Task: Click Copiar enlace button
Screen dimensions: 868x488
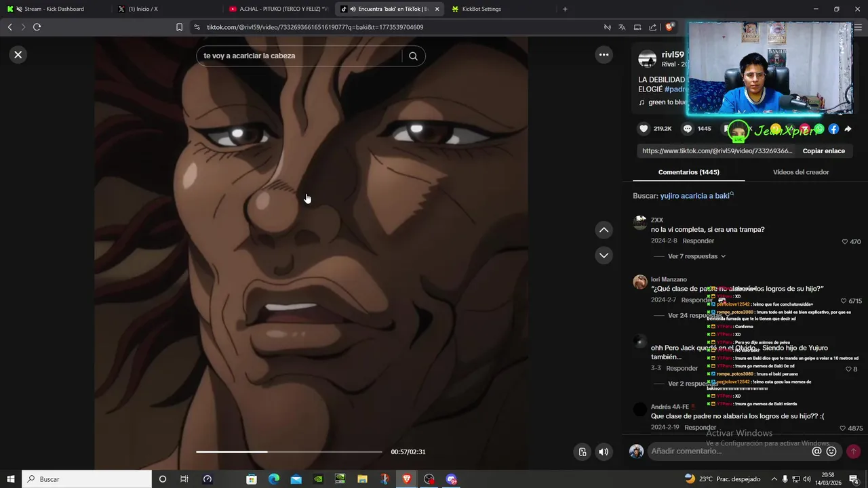Action: tap(823, 151)
